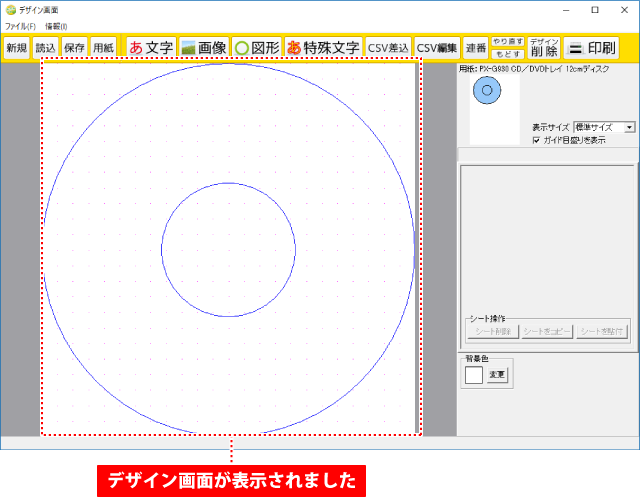
Task: Click the 連番 serial number button
Action: pos(476,48)
